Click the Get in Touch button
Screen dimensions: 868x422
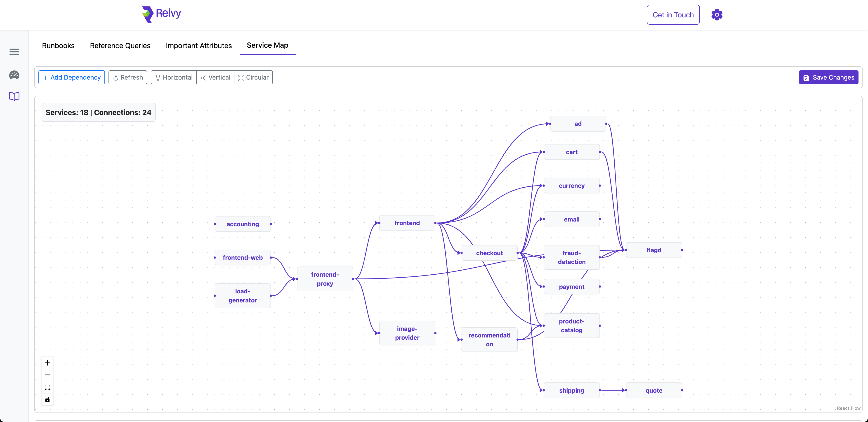673,14
